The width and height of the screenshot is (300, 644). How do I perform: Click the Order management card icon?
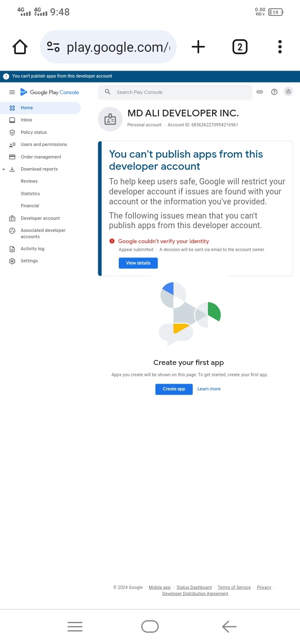(12, 157)
